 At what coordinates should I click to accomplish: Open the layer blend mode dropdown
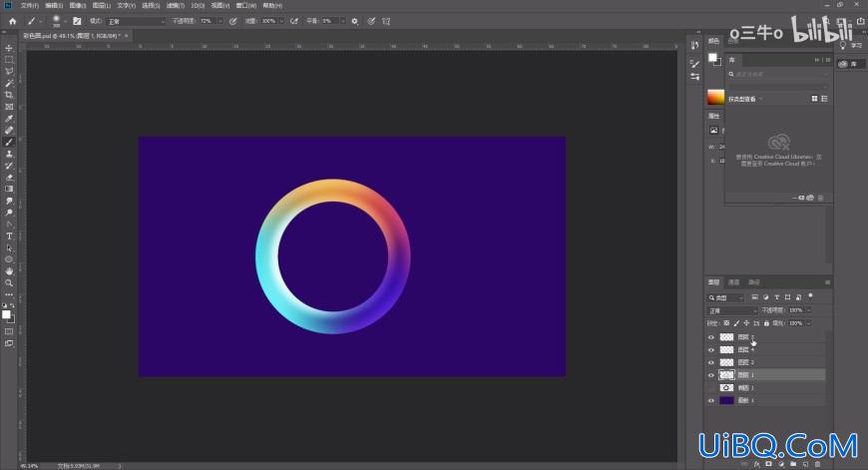[732, 310]
